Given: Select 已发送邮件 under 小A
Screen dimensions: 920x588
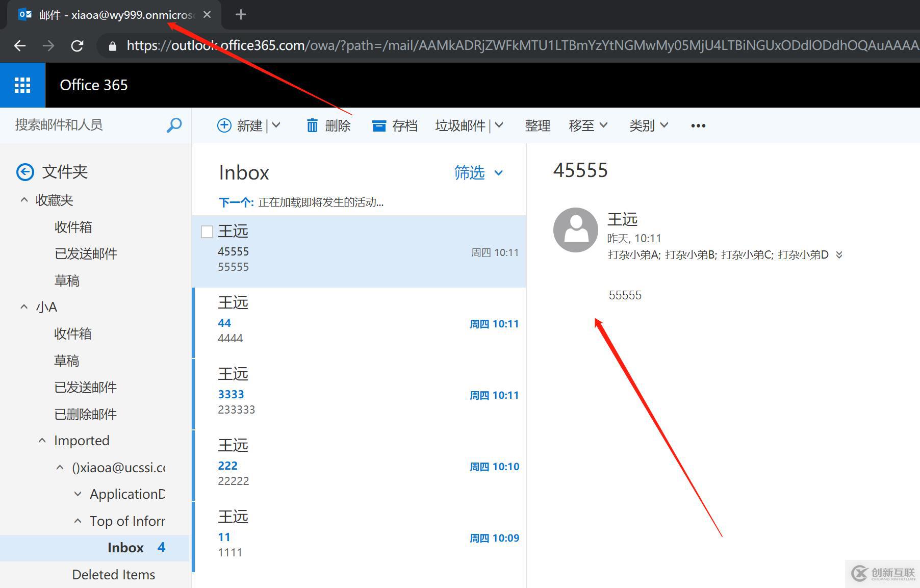Looking at the screenshot, I should [86, 387].
